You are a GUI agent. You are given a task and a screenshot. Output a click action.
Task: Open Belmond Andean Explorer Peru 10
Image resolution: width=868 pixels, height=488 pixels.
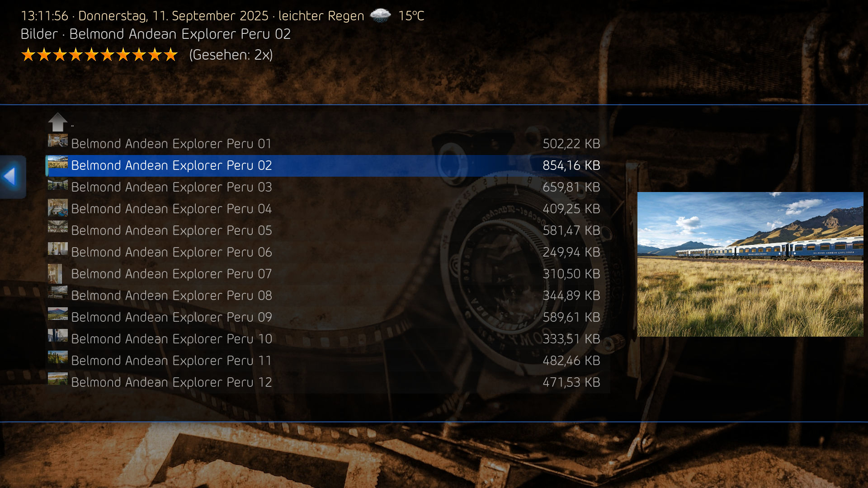tap(323, 339)
